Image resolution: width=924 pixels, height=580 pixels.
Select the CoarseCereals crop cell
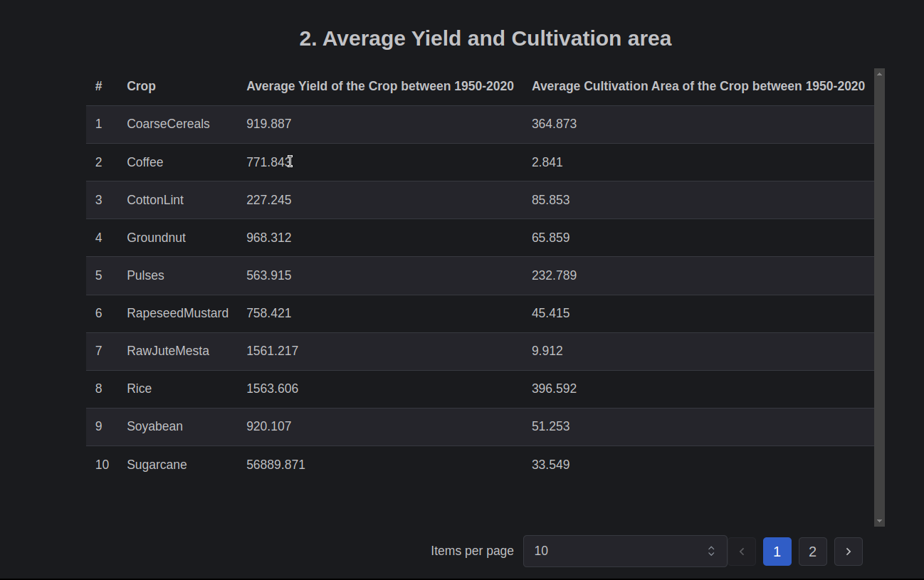pyautogui.click(x=168, y=124)
